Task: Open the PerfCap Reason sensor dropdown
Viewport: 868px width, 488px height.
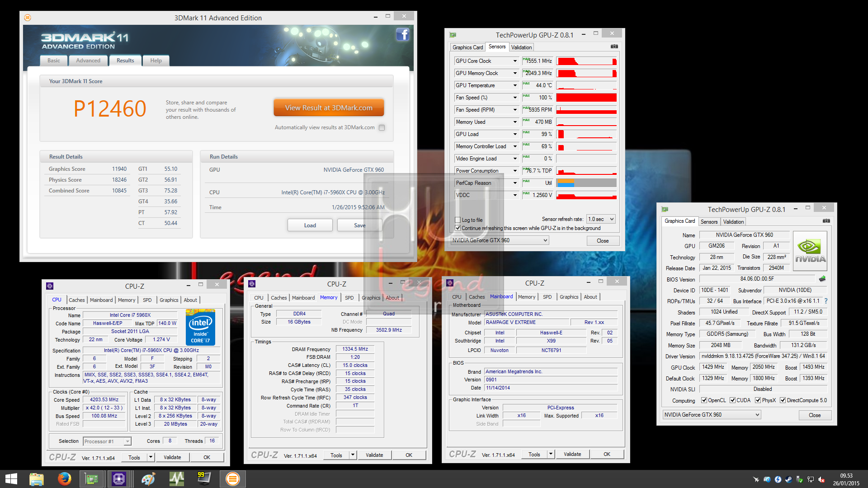Action: pyautogui.click(x=515, y=183)
